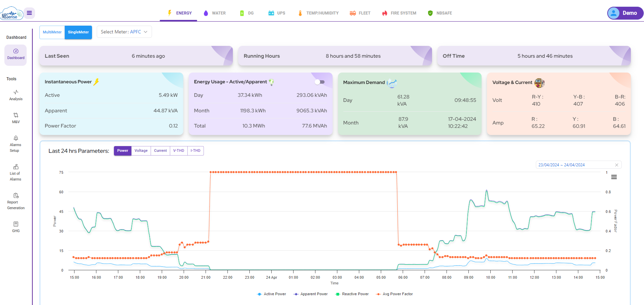Switch to SingleMeter view
Viewport: 644px width, 305px height.
click(78, 32)
